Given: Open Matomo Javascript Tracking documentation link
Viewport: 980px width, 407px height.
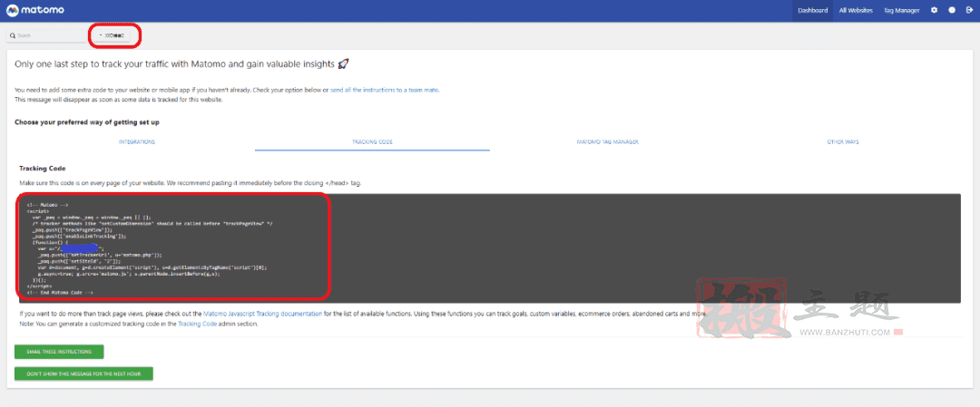Looking at the screenshot, I should point(263,314).
